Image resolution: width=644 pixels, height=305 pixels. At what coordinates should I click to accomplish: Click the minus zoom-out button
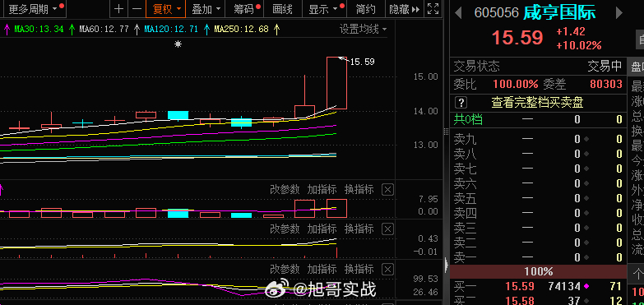pos(137,9)
